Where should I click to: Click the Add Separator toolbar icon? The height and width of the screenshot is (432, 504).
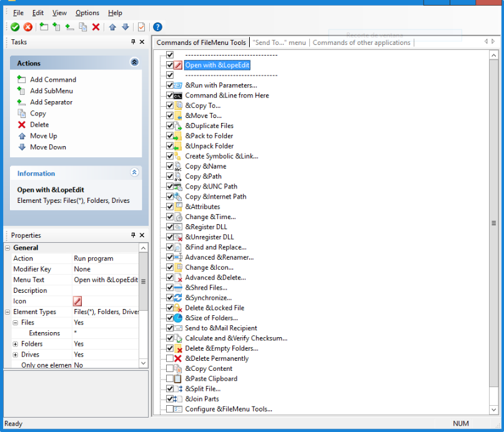[x=69, y=27]
